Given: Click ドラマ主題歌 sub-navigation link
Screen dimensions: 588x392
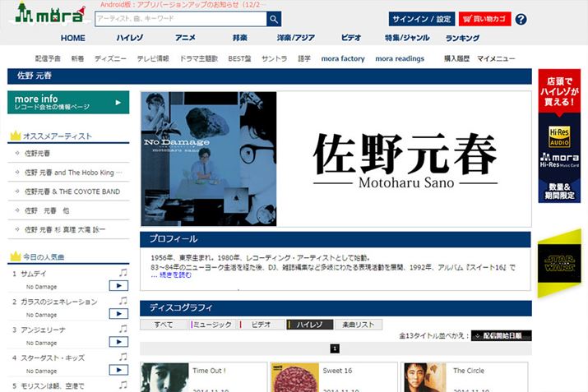Looking at the screenshot, I should click(199, 58).
